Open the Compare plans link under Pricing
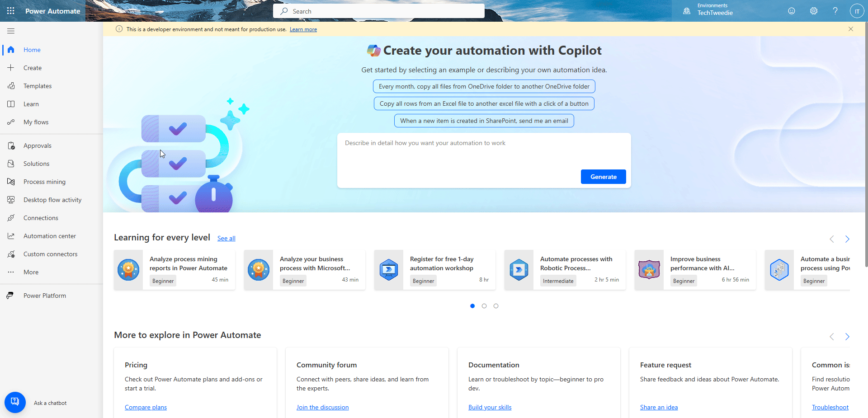The image size is (868, 418). pyautogui.click(x=146, y=407)
